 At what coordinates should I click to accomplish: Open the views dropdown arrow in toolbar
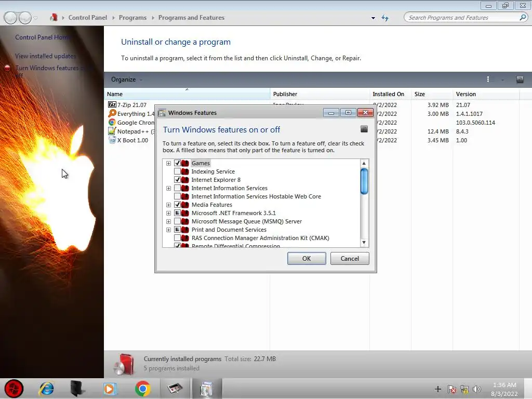(502, 79)
